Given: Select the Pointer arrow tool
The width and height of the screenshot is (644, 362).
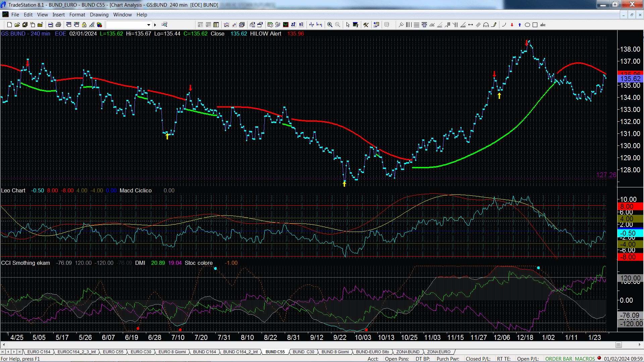Looking at the screenshot, I should point(348,25).
